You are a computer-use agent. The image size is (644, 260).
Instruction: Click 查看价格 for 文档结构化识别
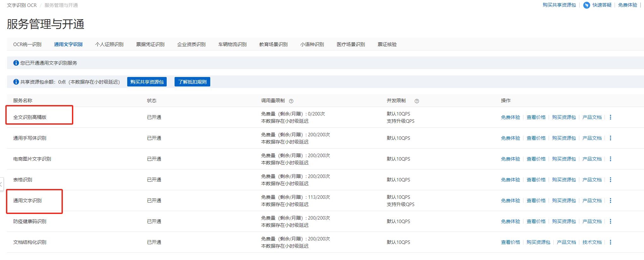pyautogui.click(x=510, y=242)
